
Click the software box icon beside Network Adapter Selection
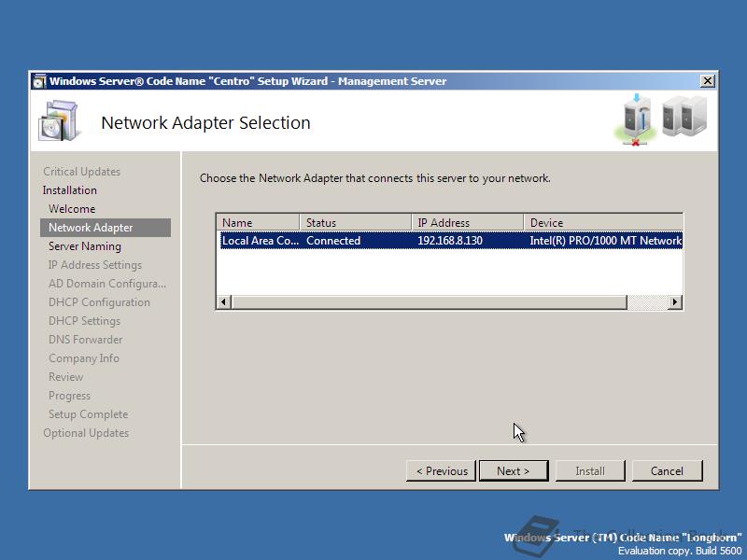click(x=58, y=120)
